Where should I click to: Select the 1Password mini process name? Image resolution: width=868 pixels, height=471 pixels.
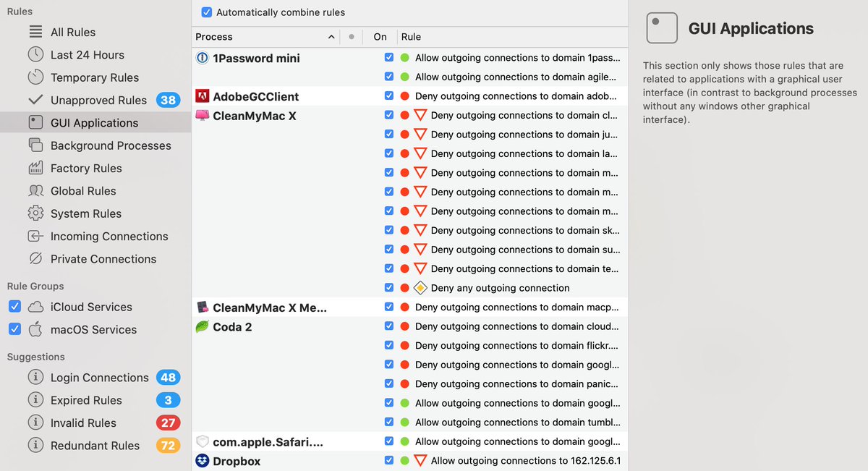(x=256, y=58)
